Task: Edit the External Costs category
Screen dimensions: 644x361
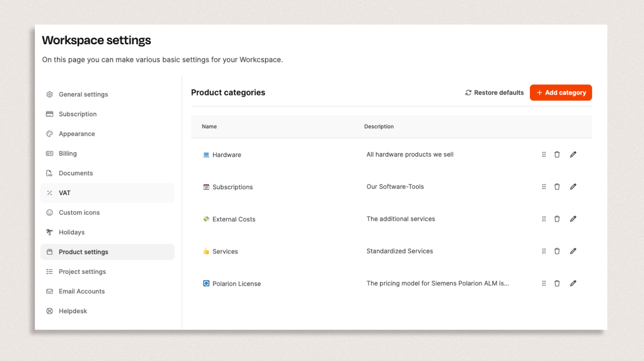Action: [573, 219]
